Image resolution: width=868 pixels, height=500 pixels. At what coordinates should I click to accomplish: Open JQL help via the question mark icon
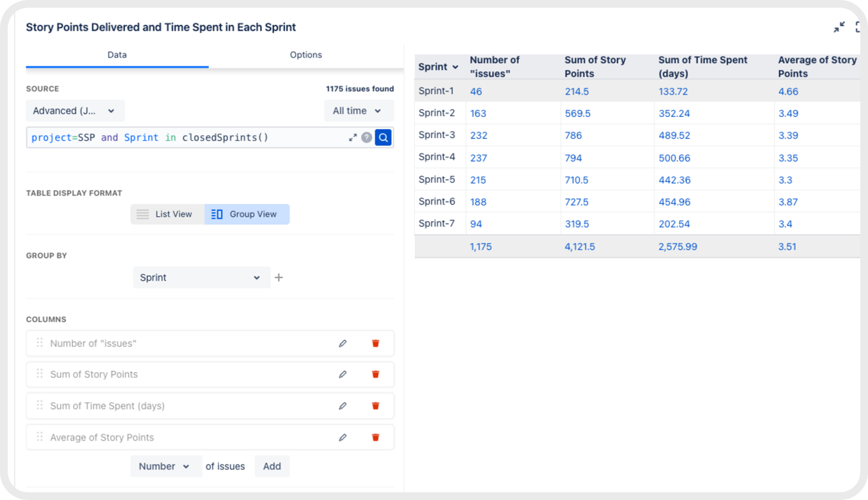(x=366, y=137)
